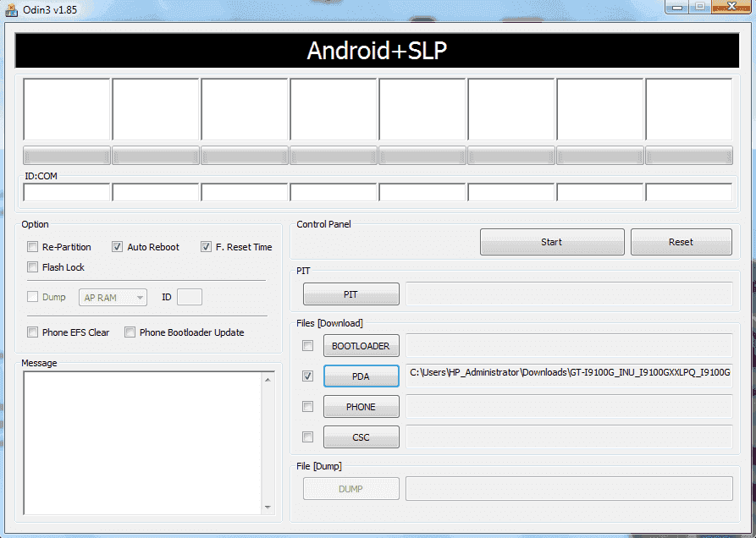The height and width of the screenshot is (538, 756).
Task: Click the first device status box
Action: pos(67,109)
